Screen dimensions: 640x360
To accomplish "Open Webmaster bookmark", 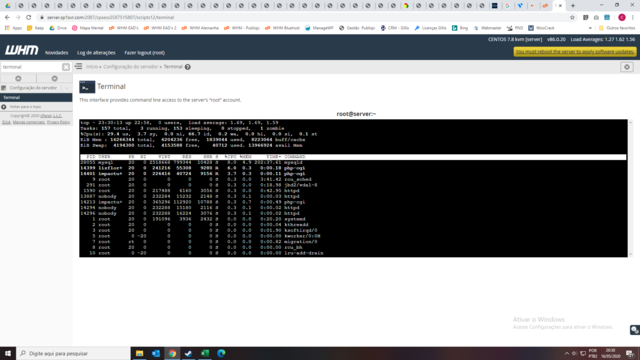I will 487,28.
